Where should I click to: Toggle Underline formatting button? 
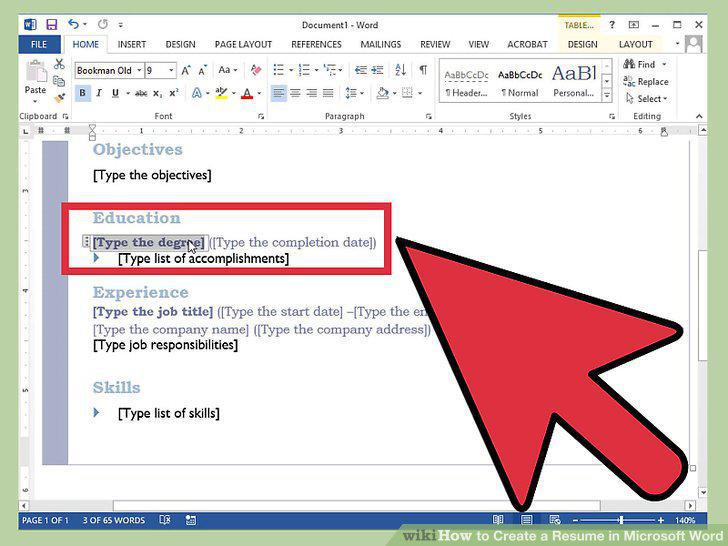tap(115, 93)
